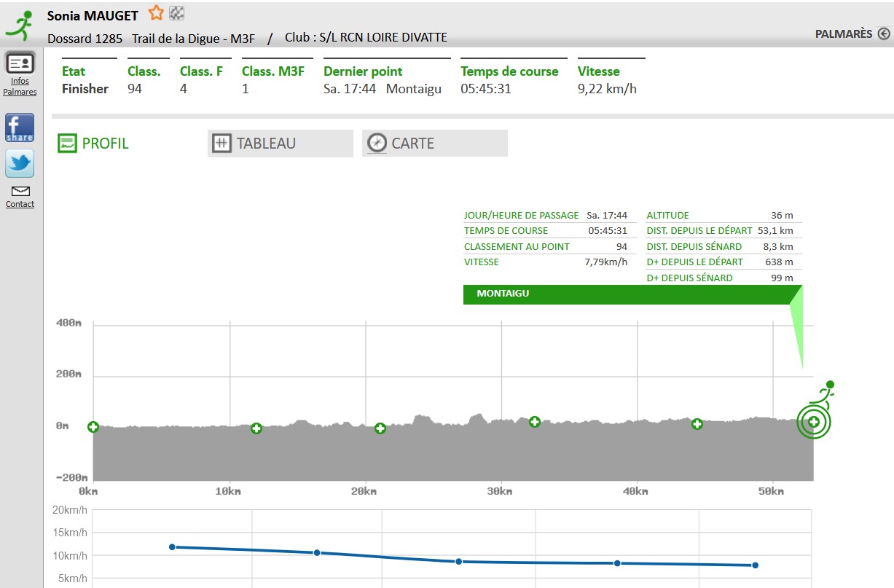This screenshot has height=588, width=894.
Task: Click the Contact text link
Action: click(x=20, y=205)
